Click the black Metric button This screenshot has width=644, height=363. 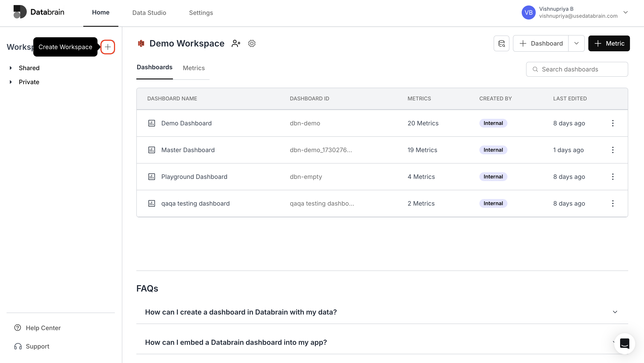pyautogui.click(x=609, y=43)
